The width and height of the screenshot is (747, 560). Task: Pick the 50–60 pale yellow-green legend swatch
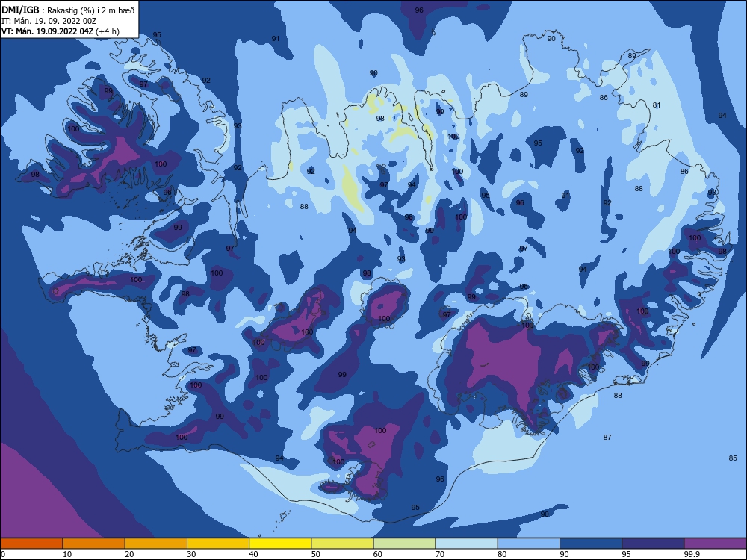(343, 544)
